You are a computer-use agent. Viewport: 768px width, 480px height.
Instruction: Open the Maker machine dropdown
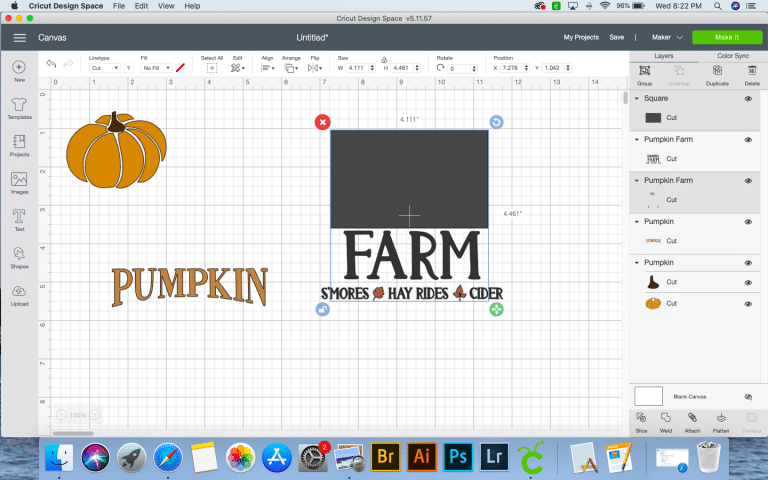tap(667, 37)
